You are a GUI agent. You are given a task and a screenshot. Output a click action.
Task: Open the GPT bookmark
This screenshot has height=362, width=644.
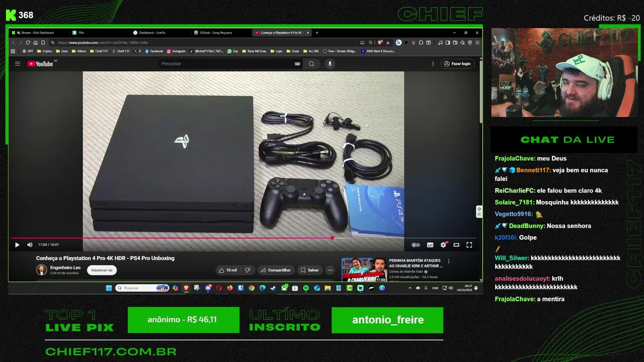pyautogui.click(x=28, y=51)
